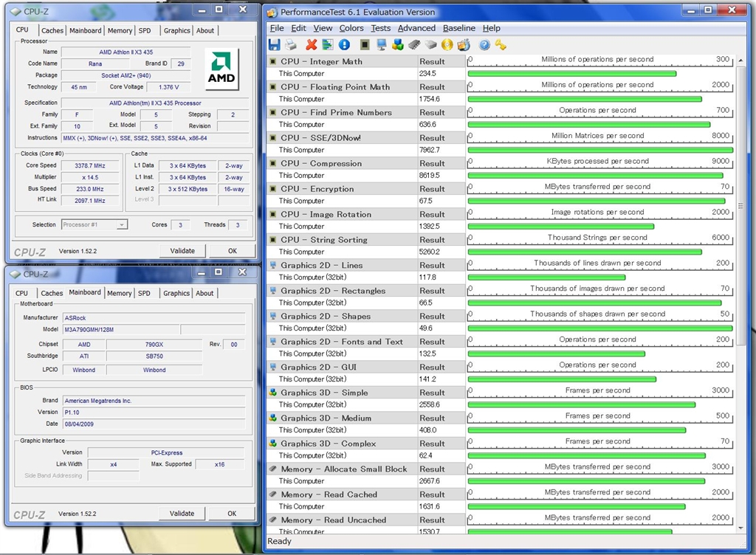This screenshot has width=756, height=555.
Task: Open the Tests menu in PerformanceTest
Action: (380, 28)
